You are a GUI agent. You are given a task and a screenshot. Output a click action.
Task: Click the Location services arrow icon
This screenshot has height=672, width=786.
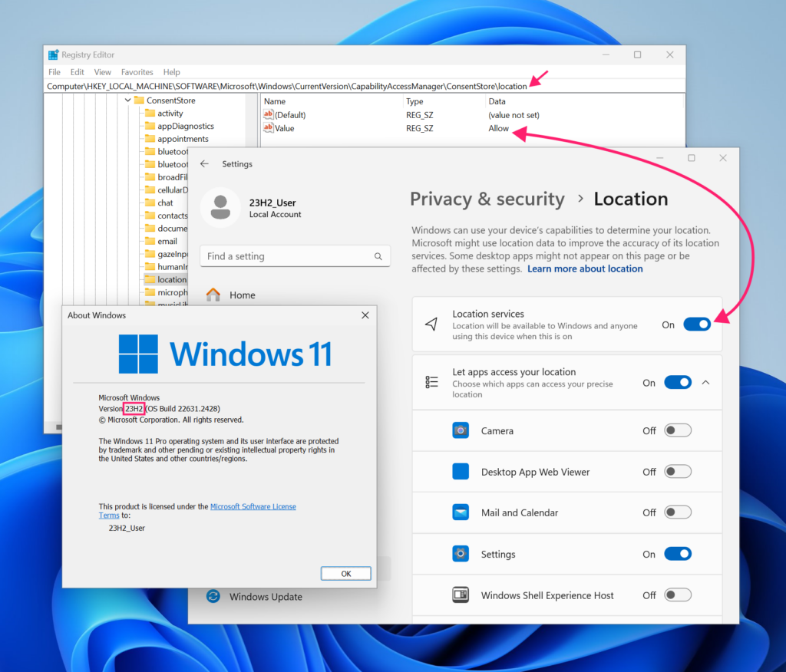tap(431, 324)
